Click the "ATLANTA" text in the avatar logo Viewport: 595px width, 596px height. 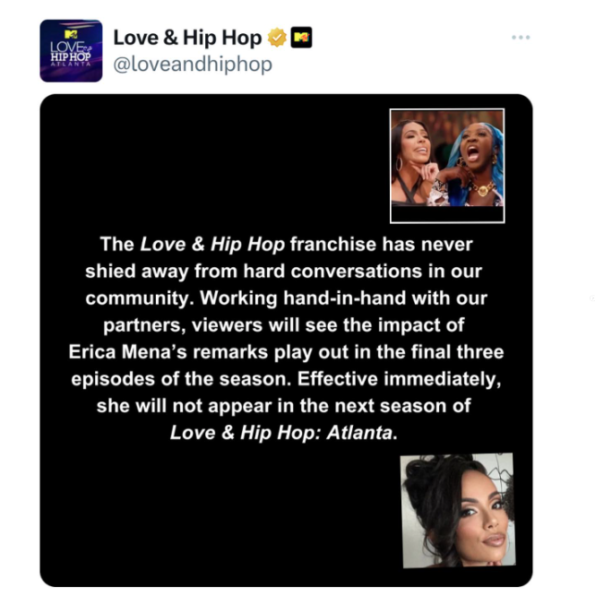pos(71,64)
